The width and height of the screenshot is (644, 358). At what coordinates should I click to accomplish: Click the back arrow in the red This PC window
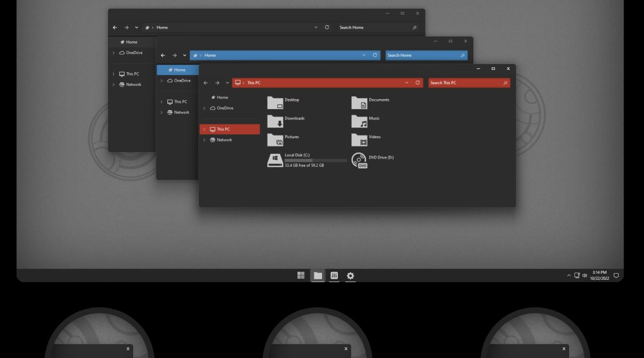tap(206, 83)
